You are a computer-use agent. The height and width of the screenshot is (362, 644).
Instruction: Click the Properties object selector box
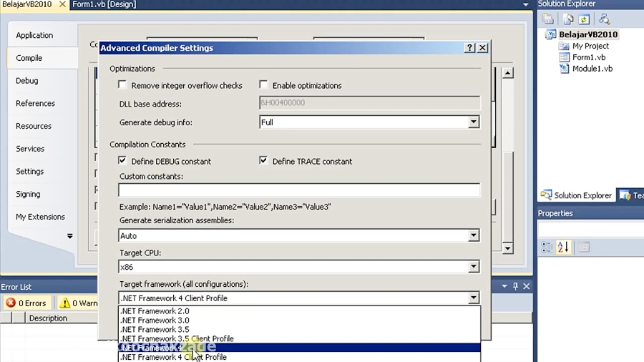590,230
